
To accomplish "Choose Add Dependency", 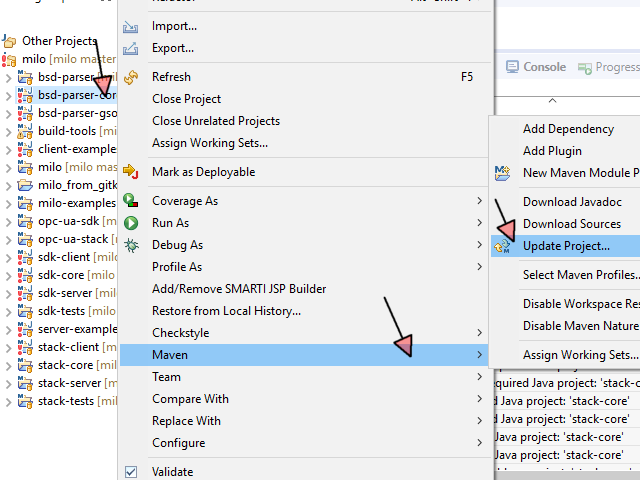I will tap(568, 129).
